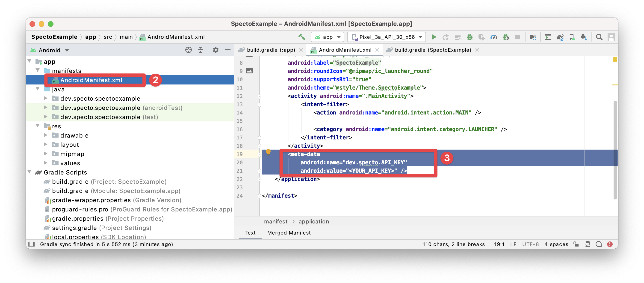Click application in the XML breadcrumb
This screenshot has width=644, height=283.
tap(314, 221)
